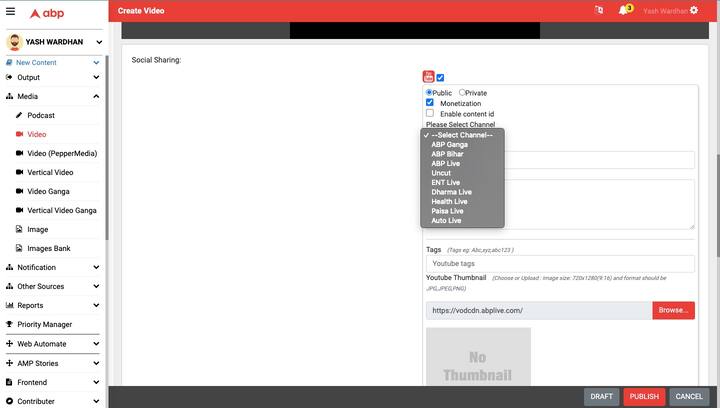Expand the Web Automate chevron
Viewport: 720px width, 408px height.
click(96, 343)
